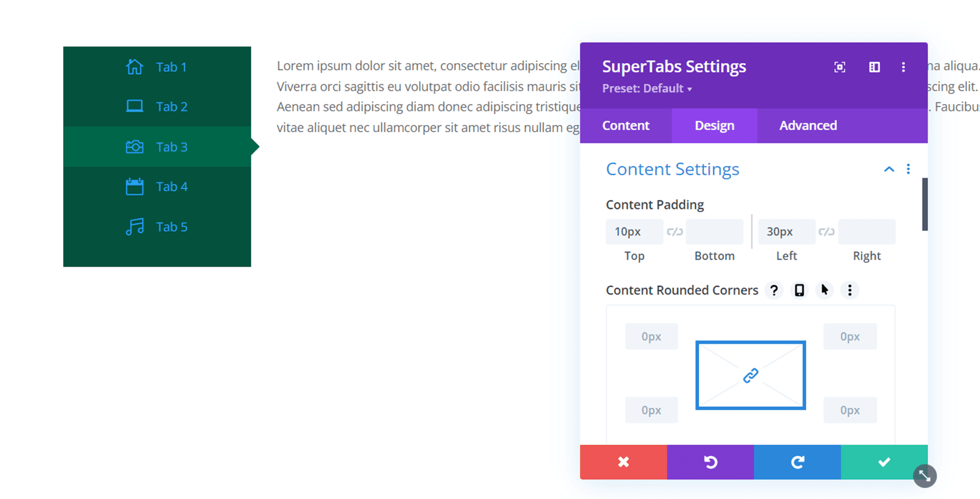The height and width of the screenshot is (499, 980).
Task: Save changes with the green checkmark button
Action: click(884, 462)
